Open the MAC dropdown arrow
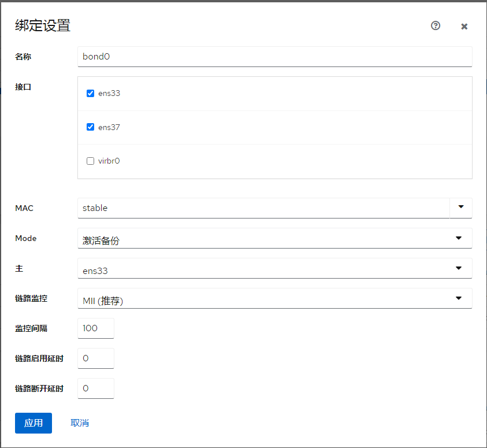Screen dimensions: 487x448 (461, 208)
